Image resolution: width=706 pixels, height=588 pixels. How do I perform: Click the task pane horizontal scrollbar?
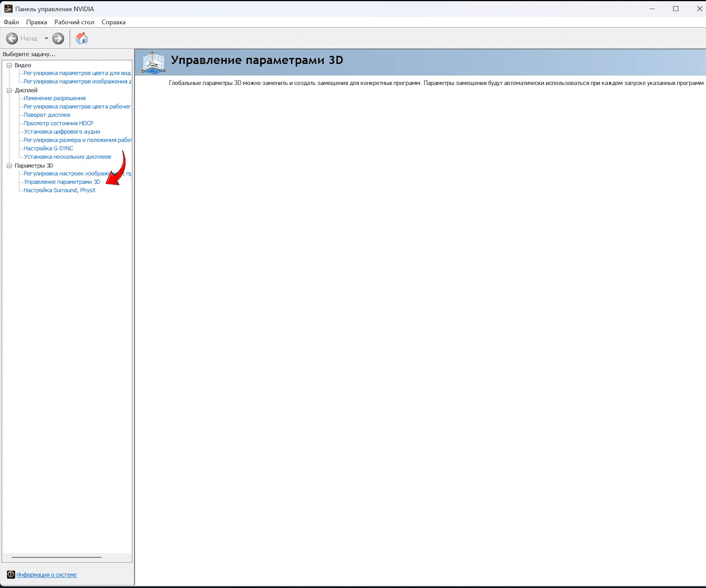[x=56, y=558]
